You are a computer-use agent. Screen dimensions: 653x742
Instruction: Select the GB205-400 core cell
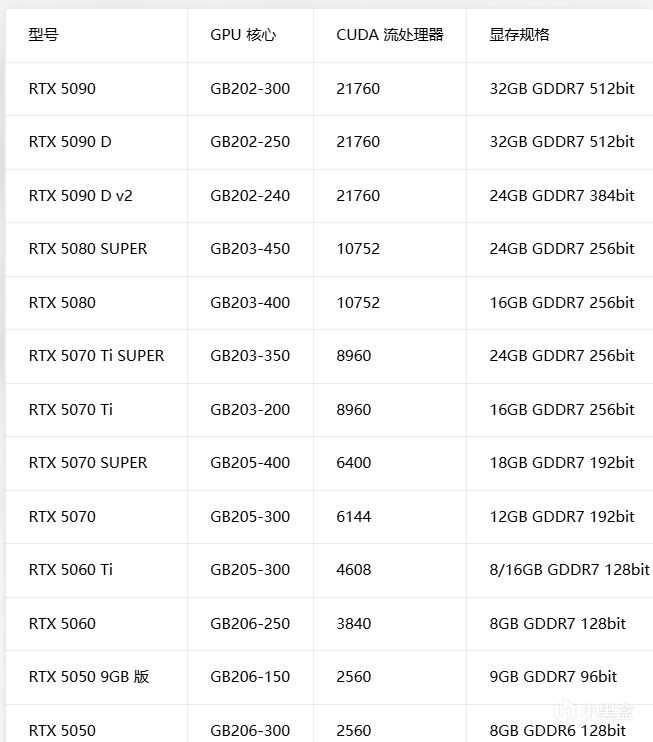250,462
